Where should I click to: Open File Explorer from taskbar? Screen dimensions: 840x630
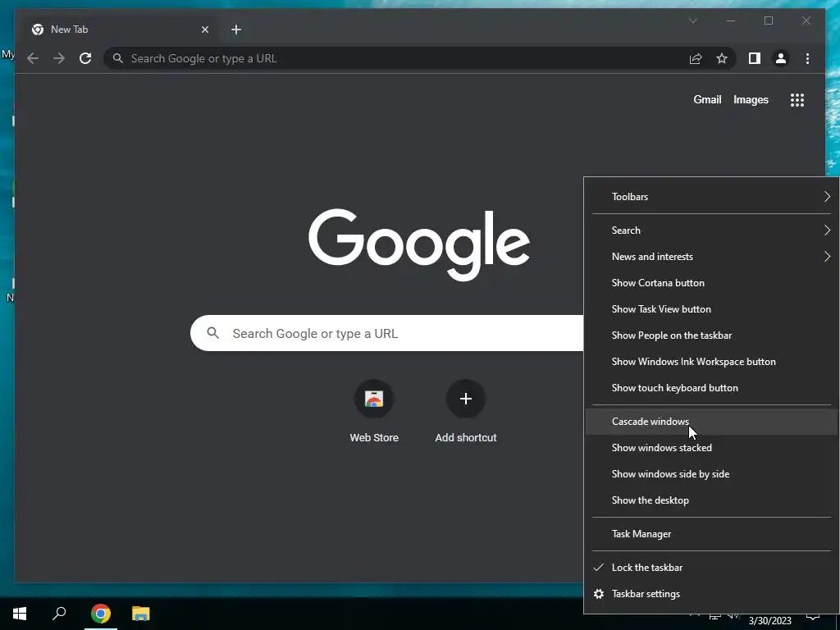tap(141, 614)
